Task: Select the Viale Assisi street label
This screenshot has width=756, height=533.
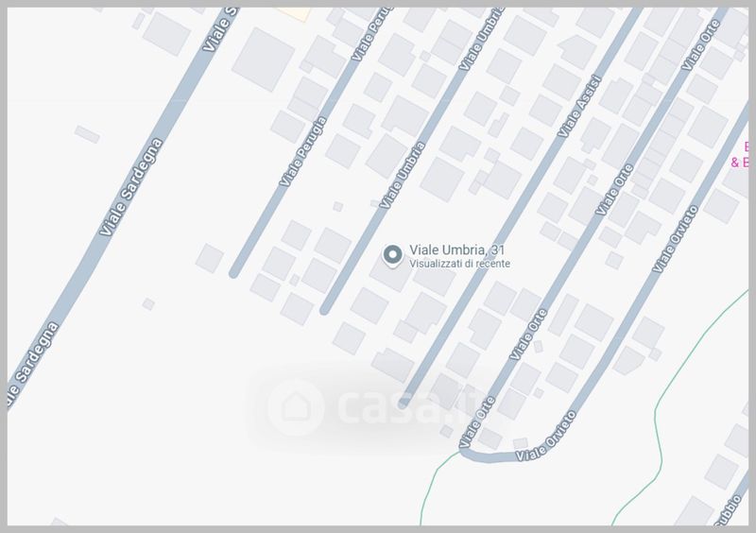Action: (x=579, y=106)
